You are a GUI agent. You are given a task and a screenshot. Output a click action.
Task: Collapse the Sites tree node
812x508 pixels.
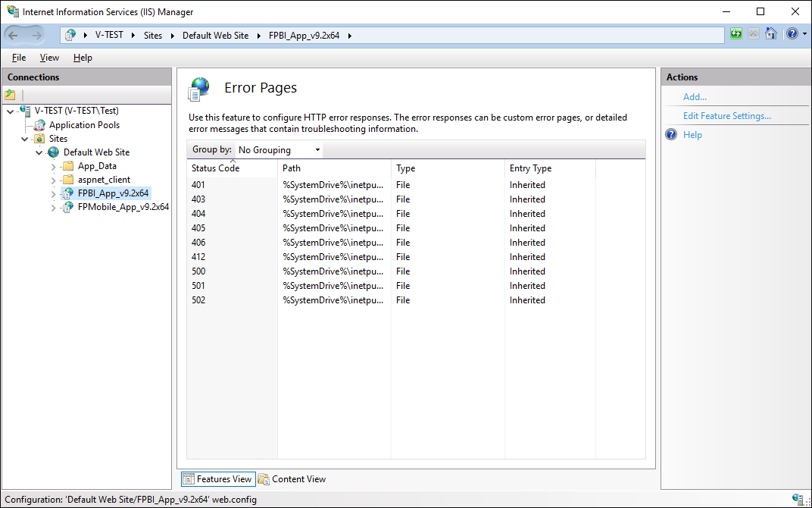pyautogui.click(x=25, y=139)
